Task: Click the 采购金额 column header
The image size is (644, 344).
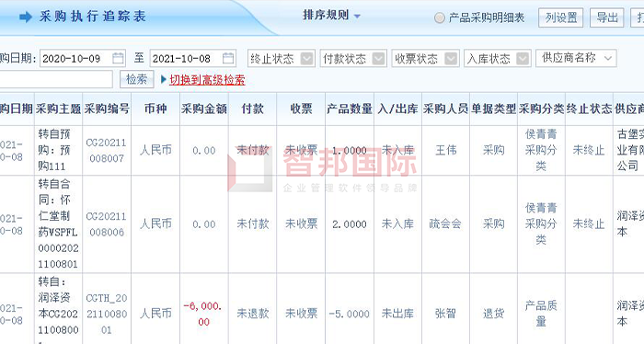Action: [204, 109]
